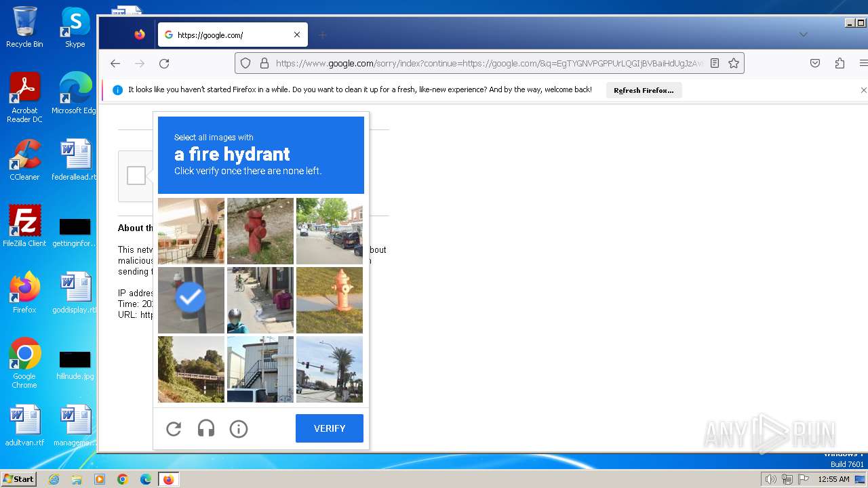Open Edge from the taskbar
868x488 pixels.
[146, 479]
